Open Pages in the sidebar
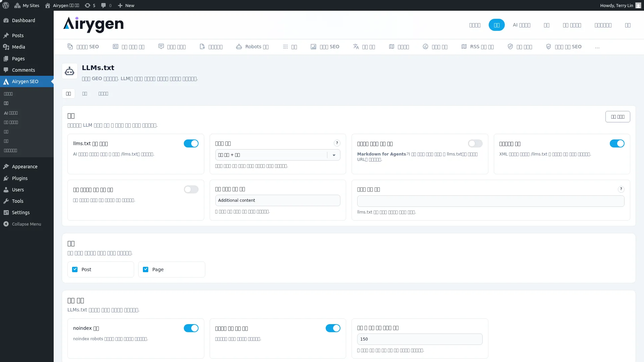 click(27, 59)
